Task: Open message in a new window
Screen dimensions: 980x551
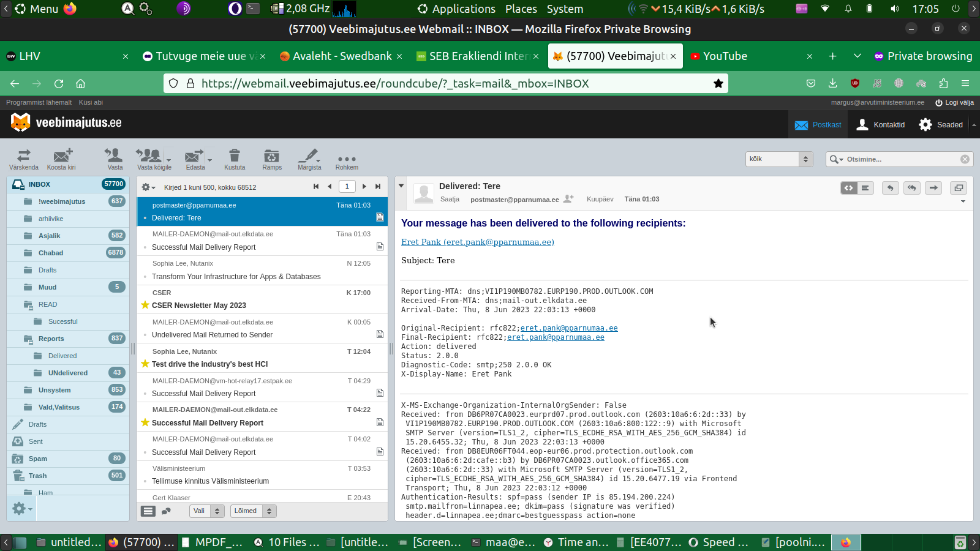Action: pyautogui.click(x=959, y=188)
